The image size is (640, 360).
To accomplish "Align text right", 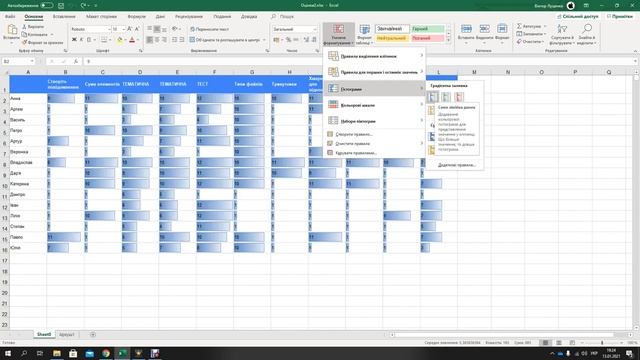I will [x=164, y=40].
